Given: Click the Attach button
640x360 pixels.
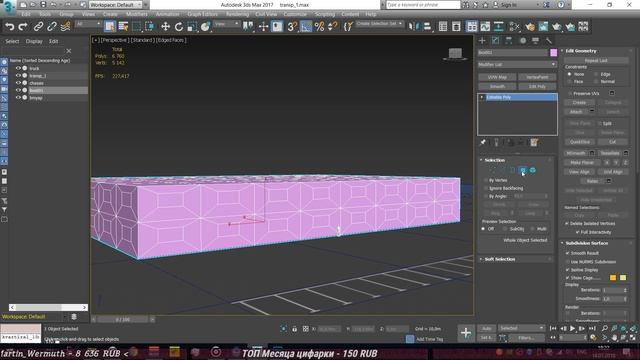Looking at the screenshot, I should (576, 111).
